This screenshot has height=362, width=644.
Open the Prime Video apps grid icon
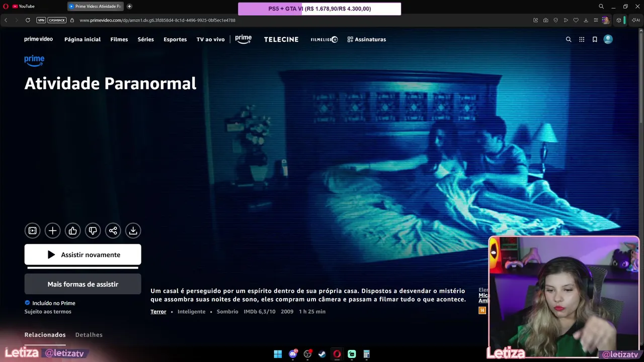click(582, 39)
